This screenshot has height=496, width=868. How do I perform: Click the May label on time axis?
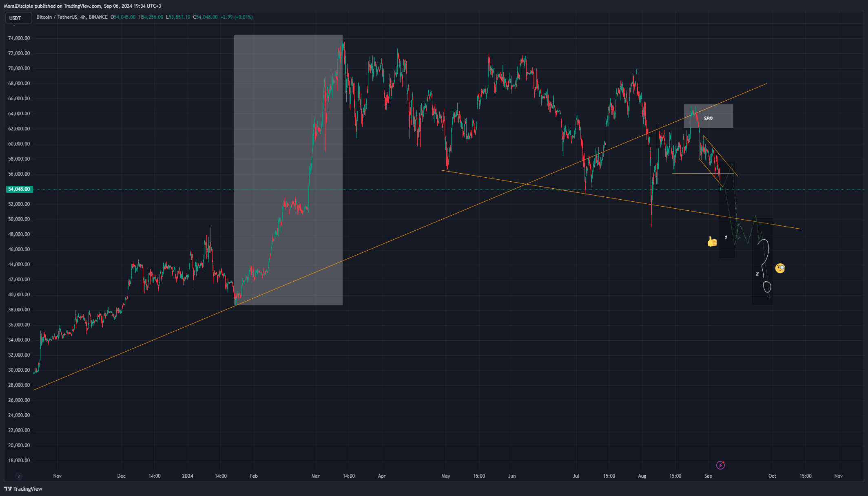coord(446,476)
